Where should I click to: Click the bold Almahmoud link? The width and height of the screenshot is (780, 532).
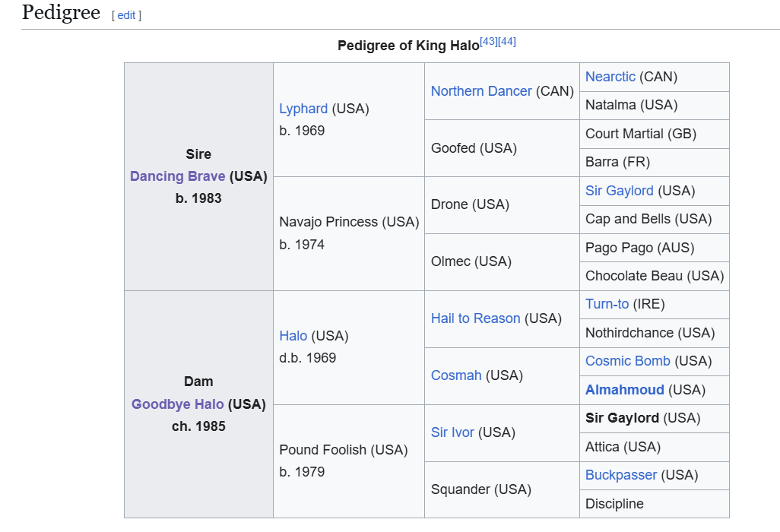pyautogui.click(x=625, y=389)
